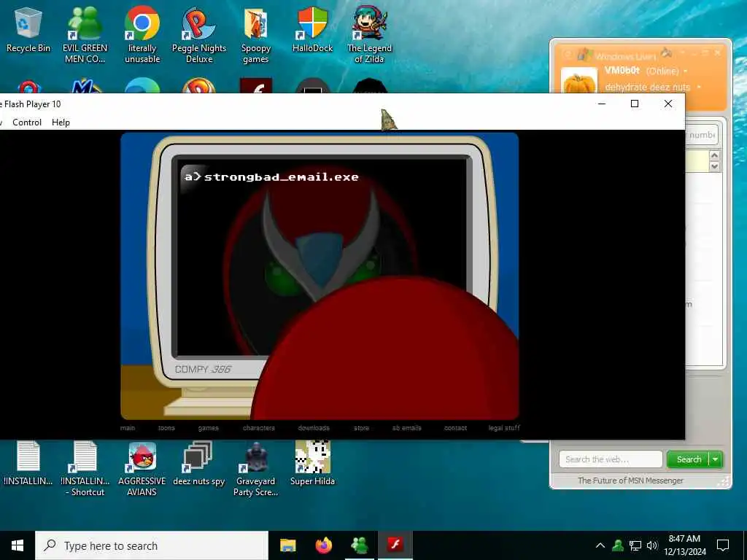
Task: Close the Windows Live Messenger window
Action: 718,52
